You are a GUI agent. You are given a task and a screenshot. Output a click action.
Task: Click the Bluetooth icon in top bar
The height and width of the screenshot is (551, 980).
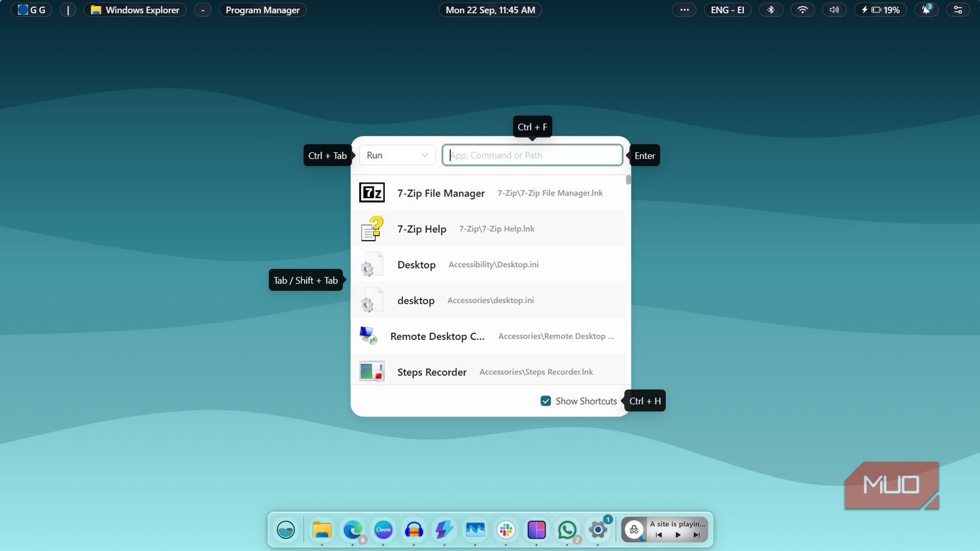[x=771, y=10]
